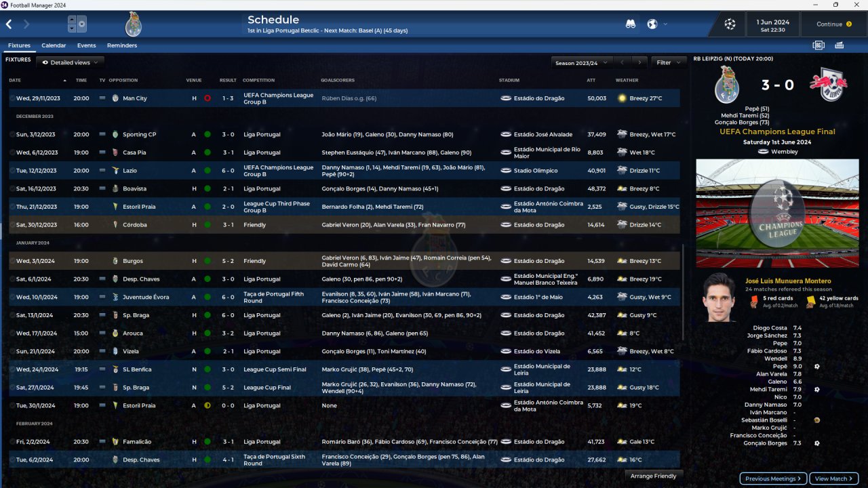Toggle the circle marker on the Famalicão row
868x488 pixels.
click(12, 442)
